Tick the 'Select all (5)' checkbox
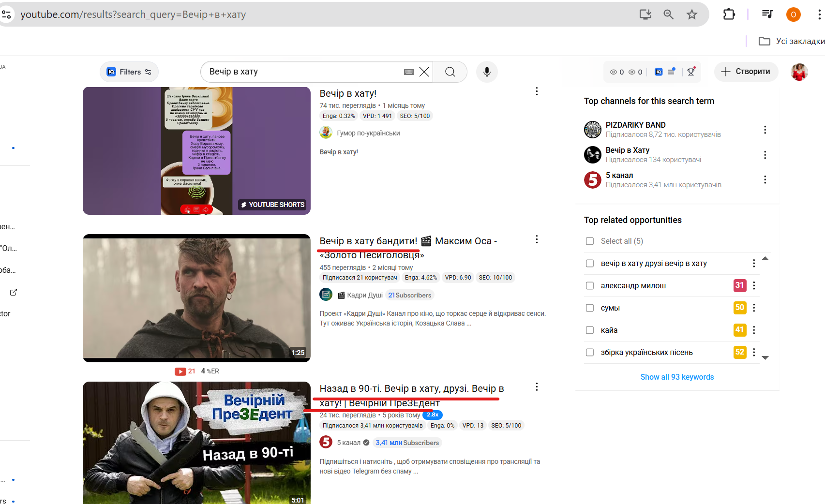Viewport: 825px width, 504px height. [590, 241]
